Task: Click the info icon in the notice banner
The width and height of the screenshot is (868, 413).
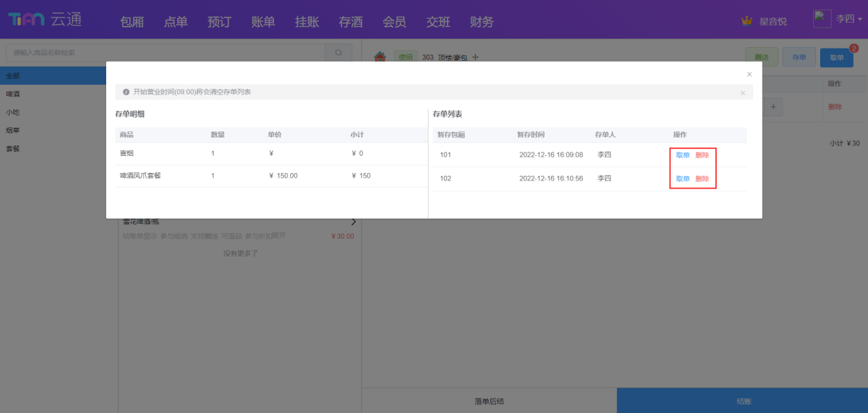Action: pyautogui.click(x=126, y=92)
